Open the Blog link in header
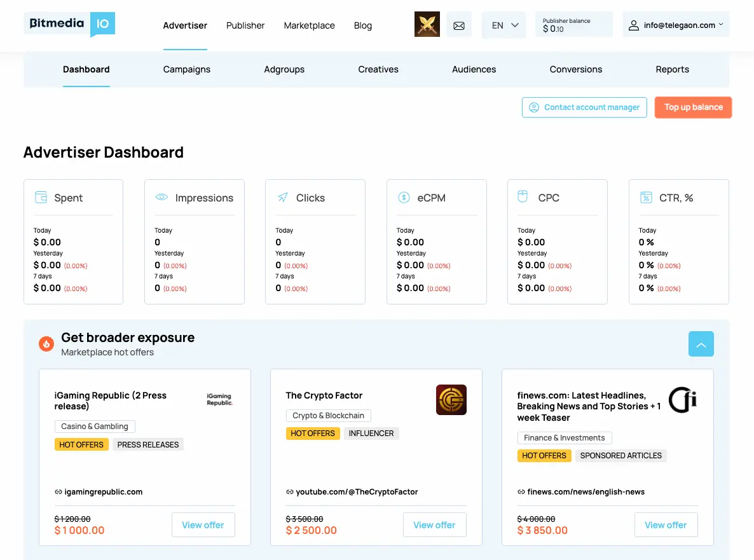Screen dimensions: 754x560 point(362,25)
